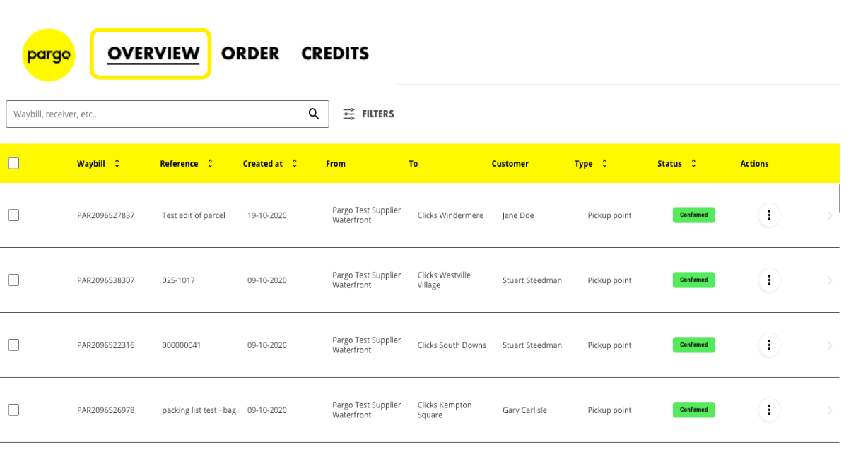The height and width of the screenshot is (459, 868).
Task: Open three-dot actions for PAR2096522316
Action: click(769, 345)
